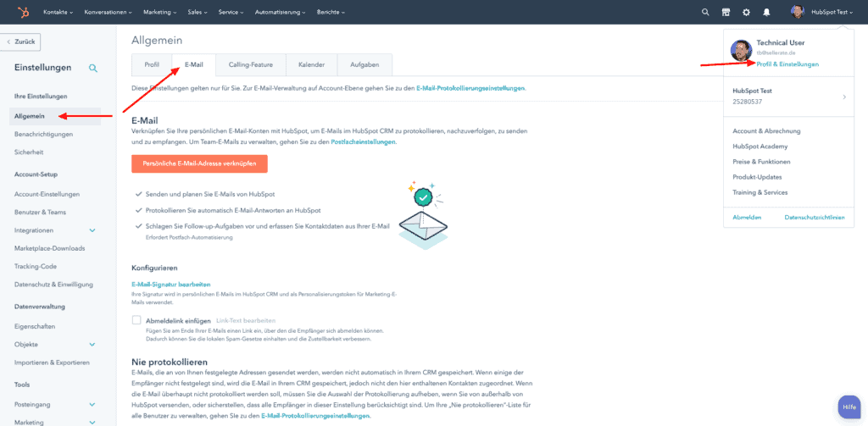Open the Marketplace icon in top bar
This screenshot has width=868, height=426.
(726, 12)
